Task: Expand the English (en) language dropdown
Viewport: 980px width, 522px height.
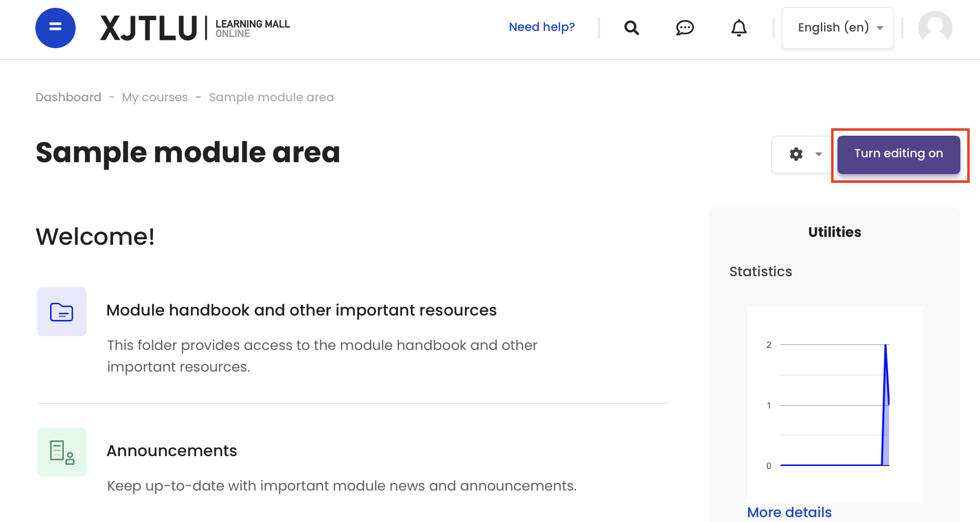Action: pyautogui.click(x=838, y=28)
